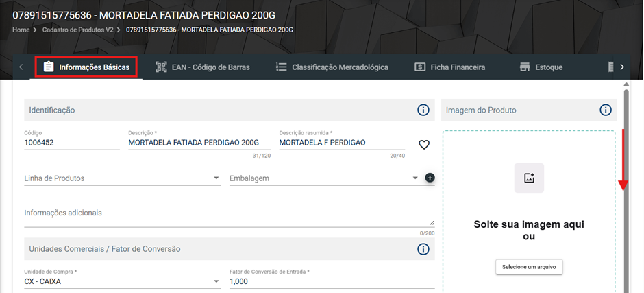Toggle the heart favorite icon

[424, 145]
